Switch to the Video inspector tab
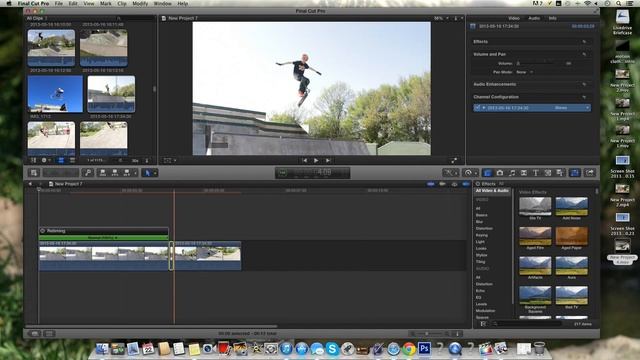Viewport: 640px width, 360px height. (513, 18)
